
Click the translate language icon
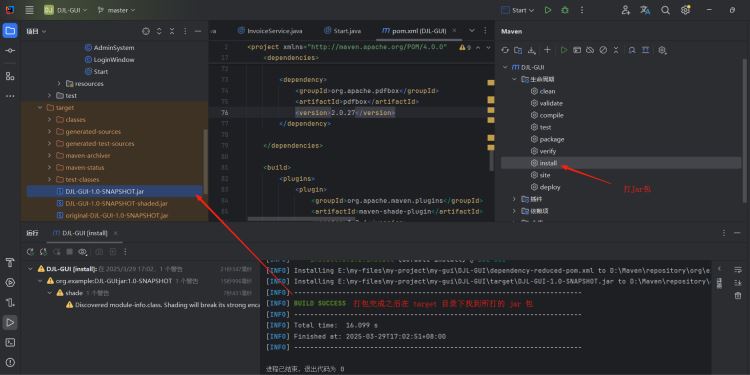point(645,10)
